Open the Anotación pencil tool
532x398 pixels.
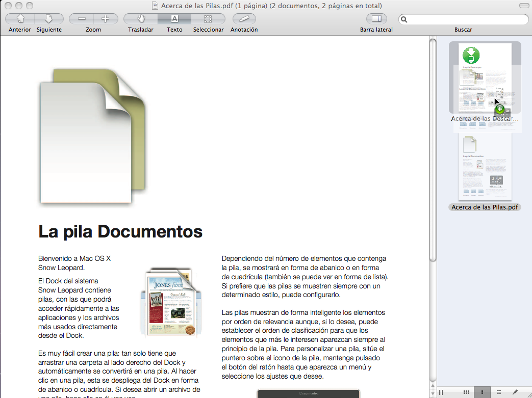pos(244,19)
